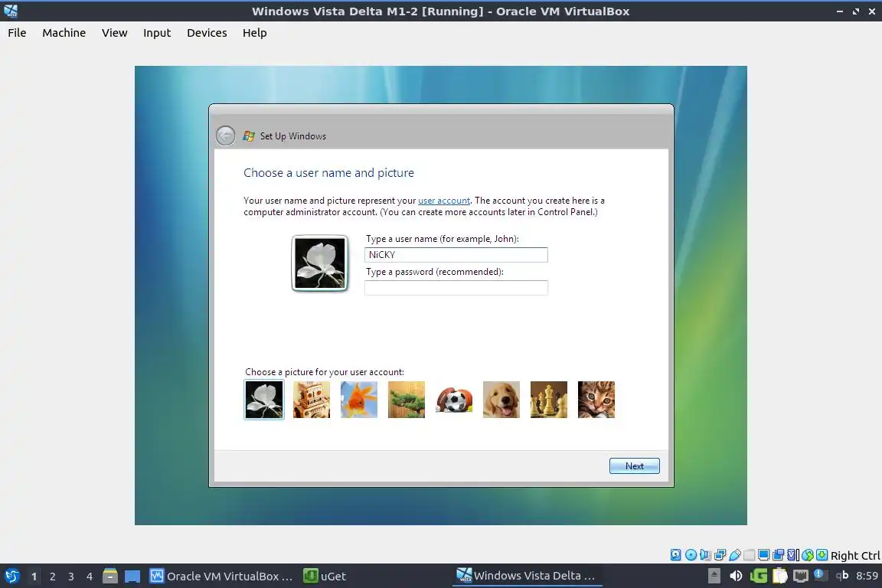Open the user account help link

pos(444,201)
